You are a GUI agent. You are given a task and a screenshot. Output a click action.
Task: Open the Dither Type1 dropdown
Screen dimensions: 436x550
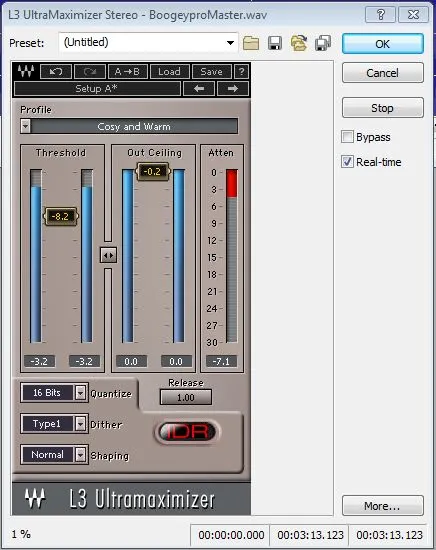point(80,424)
